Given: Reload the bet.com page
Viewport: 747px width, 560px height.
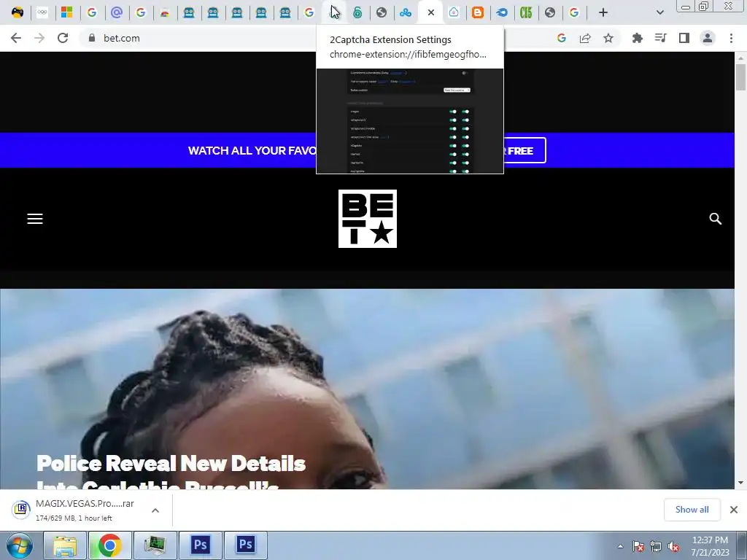Looking at the screenshot, I should pos(63,38).
